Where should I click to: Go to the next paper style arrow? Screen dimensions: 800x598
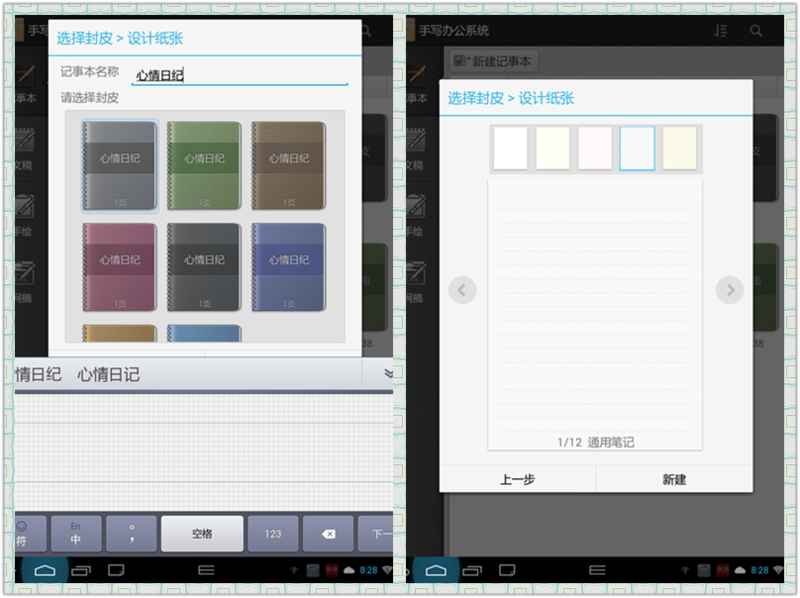pos(730,290)
